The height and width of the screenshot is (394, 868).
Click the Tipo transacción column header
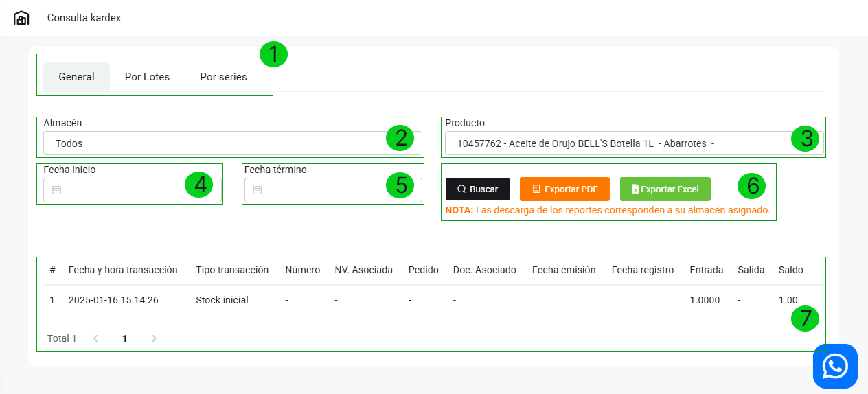232,270
